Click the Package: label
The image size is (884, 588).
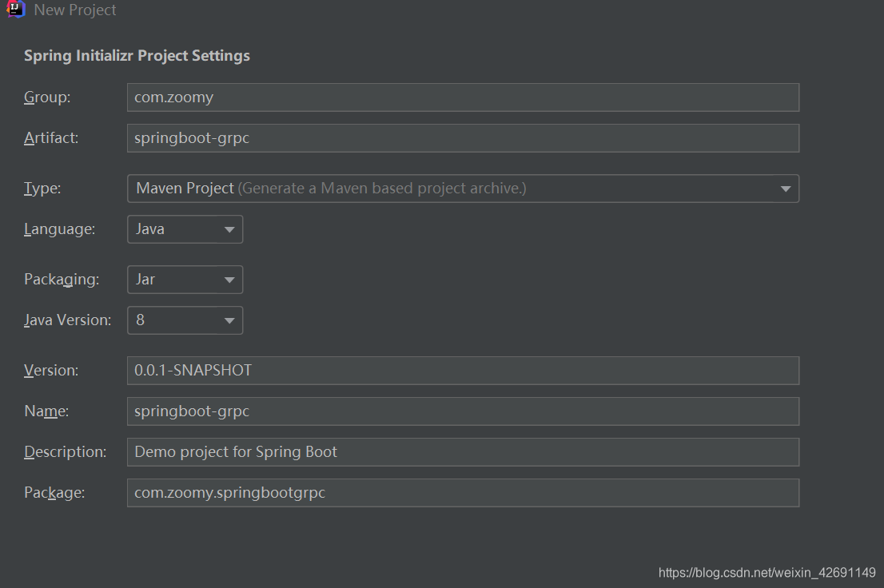pos(54,493)
